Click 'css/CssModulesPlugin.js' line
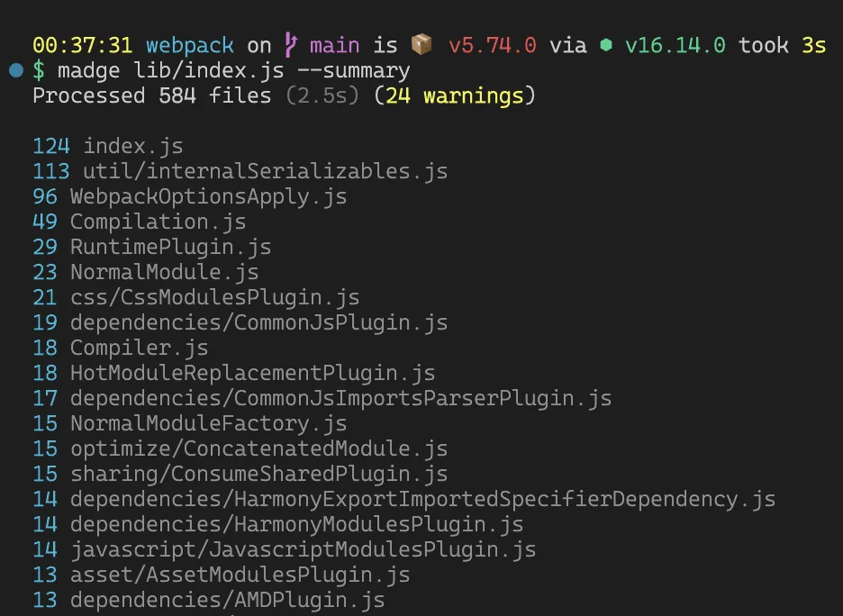Viewport: 843px width, 616px height. pos(195,298)
